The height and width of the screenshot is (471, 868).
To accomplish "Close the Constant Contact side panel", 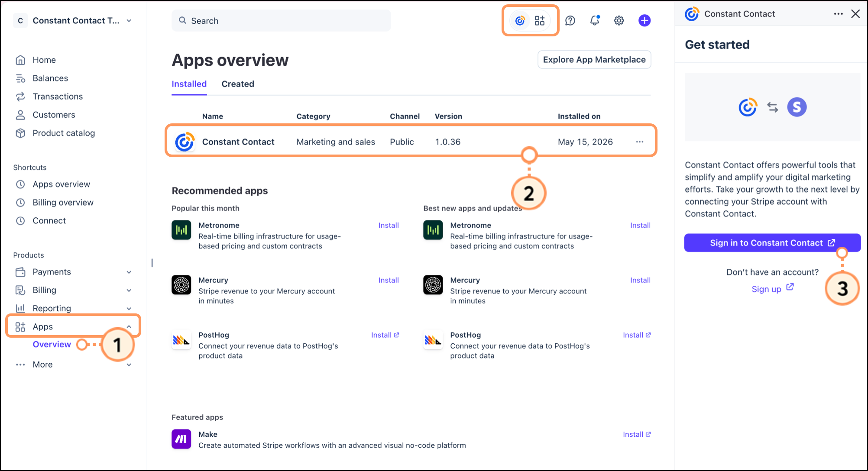I will click(855, 14).
